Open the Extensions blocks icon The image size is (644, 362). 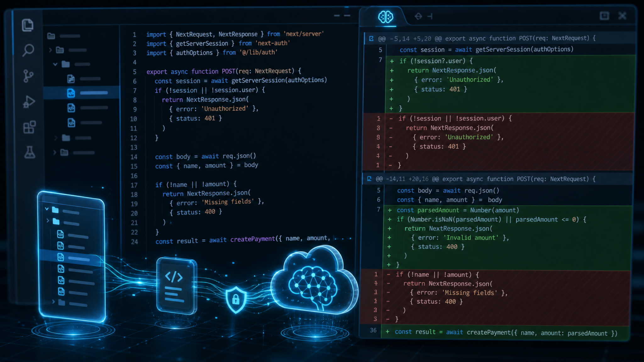(29, 127)
